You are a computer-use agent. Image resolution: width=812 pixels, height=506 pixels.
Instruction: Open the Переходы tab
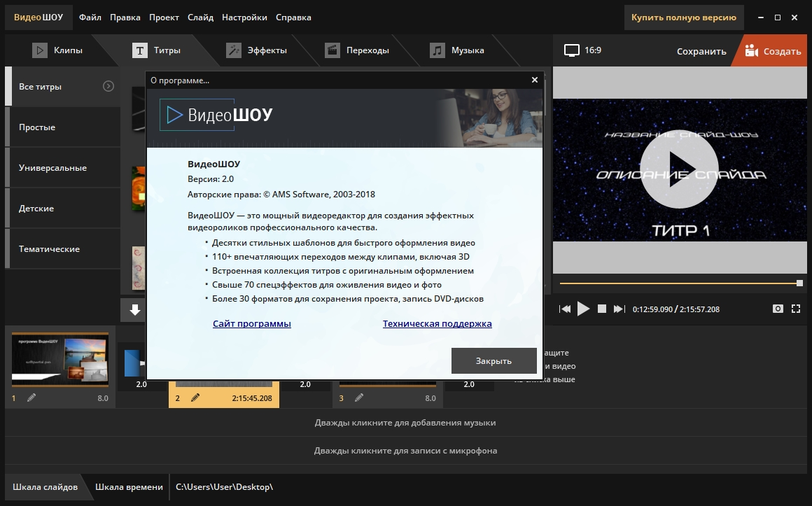point(357,50)
